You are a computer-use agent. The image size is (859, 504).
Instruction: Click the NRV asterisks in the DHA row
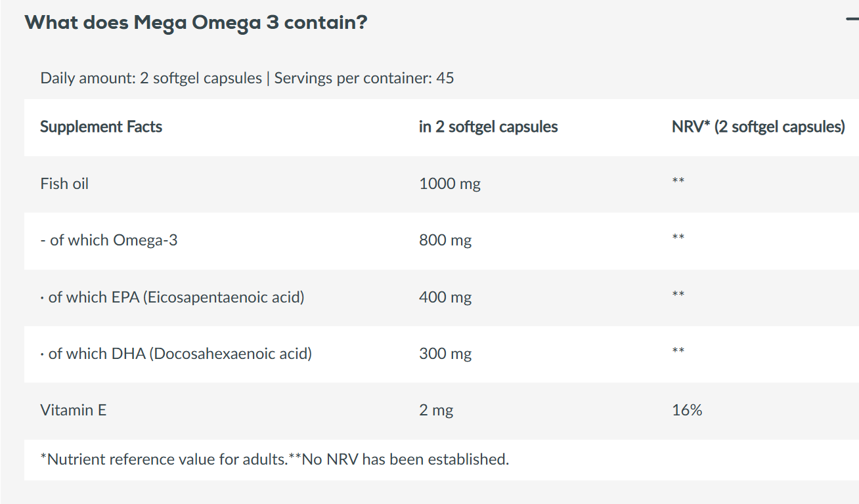(678, 350)
